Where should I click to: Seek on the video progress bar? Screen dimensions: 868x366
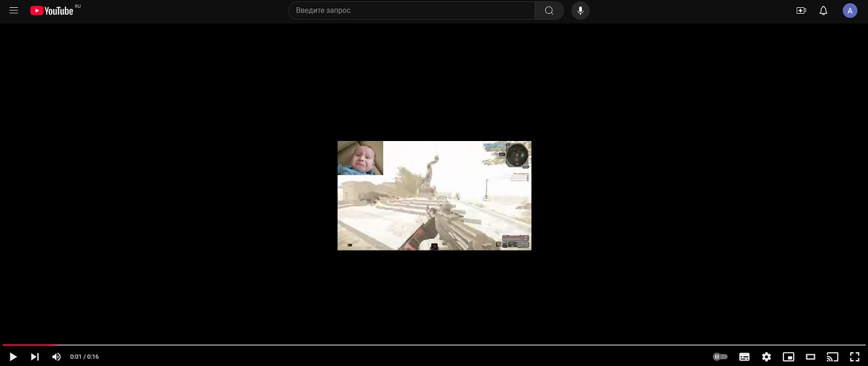coord(434,344)
